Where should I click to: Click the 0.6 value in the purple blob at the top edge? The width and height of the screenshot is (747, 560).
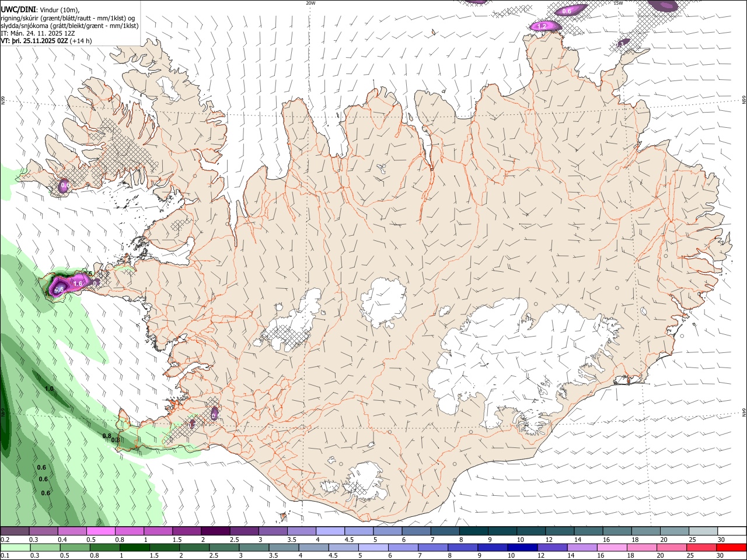click(x=567, y=11)
